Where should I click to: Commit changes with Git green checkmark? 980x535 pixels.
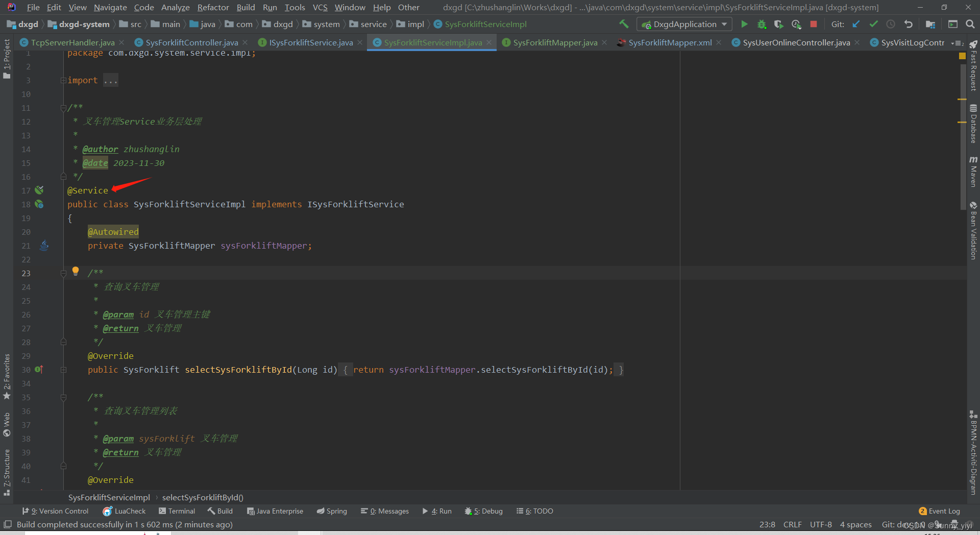point(873,24)
